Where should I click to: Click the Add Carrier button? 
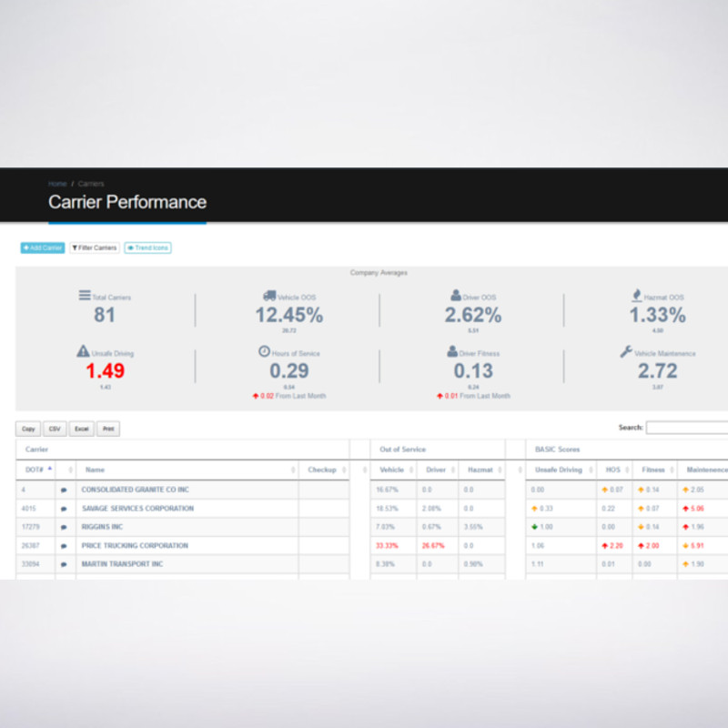click(43, 248)
